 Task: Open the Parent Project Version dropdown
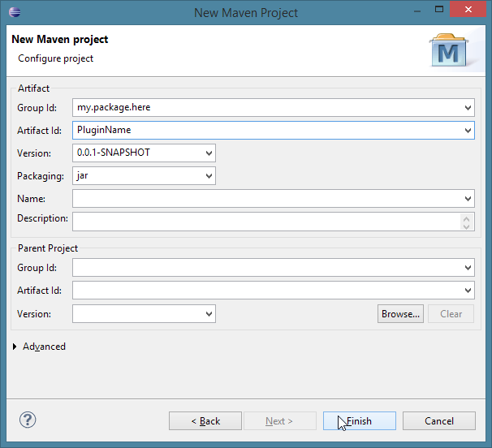point(209,313)
